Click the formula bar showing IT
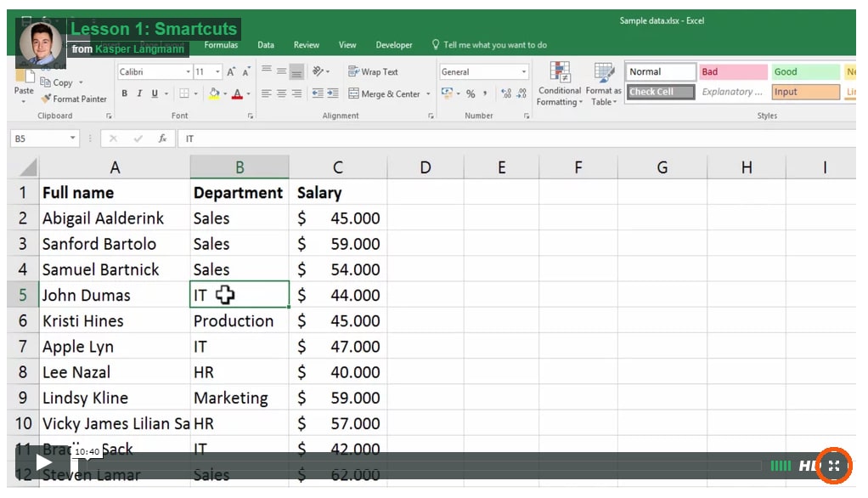Viewport: 868px width, 498px height. [516, 139]
